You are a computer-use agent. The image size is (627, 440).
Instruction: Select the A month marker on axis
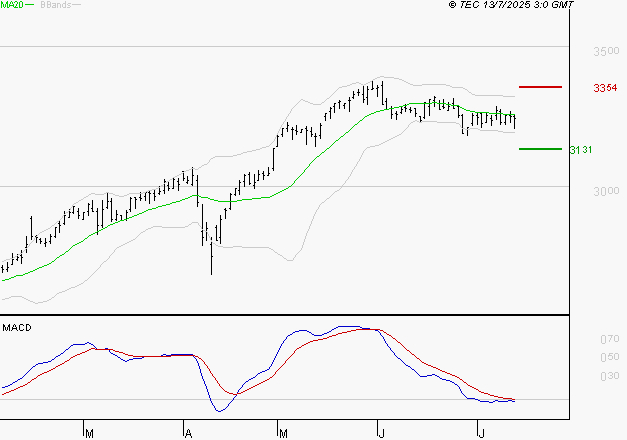coord(188,433)
